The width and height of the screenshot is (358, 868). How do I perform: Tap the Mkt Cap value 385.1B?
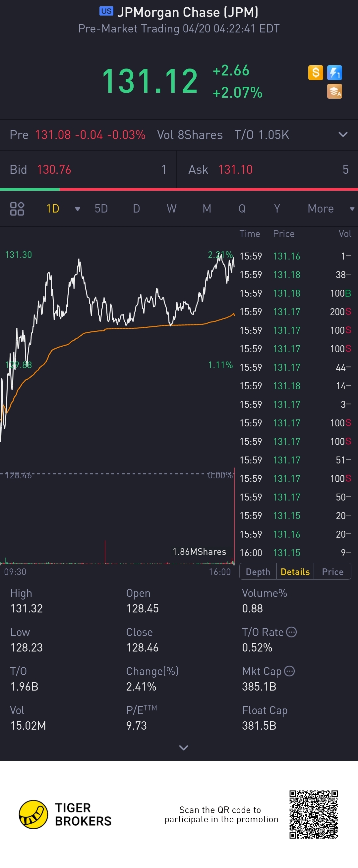click(259, 687)
